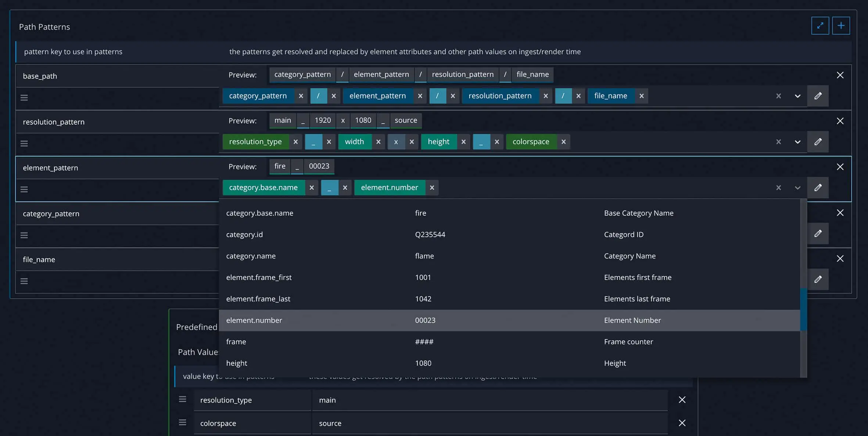Pick element.frame_first from the dropdown list
This screenshot has height=436, width=868.
tap(259, 278)
